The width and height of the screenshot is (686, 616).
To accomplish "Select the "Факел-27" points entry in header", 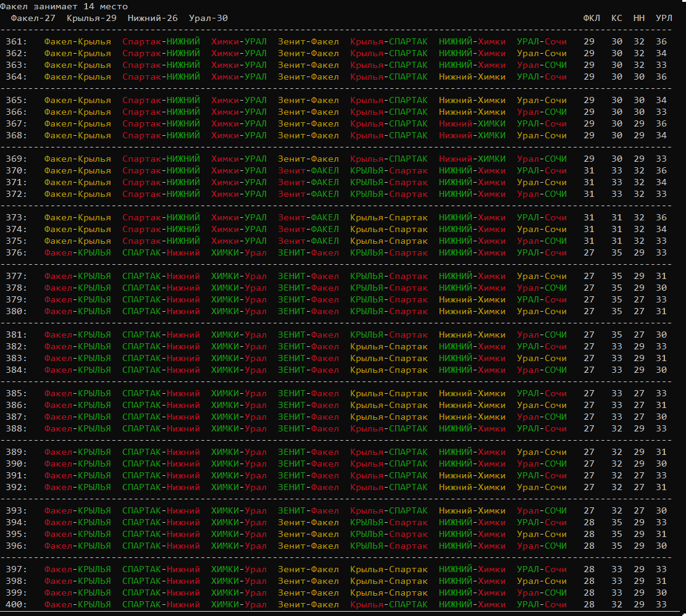I will [33, 19].
